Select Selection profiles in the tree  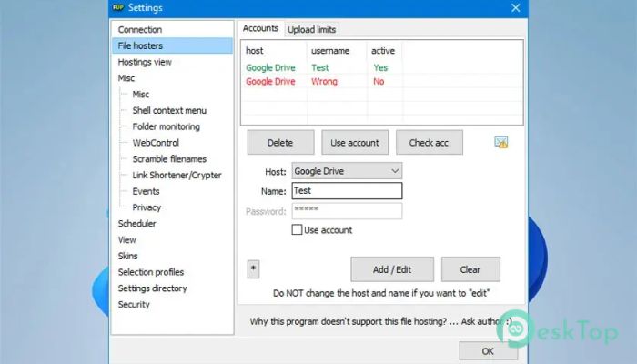click(x=151, y=272)
